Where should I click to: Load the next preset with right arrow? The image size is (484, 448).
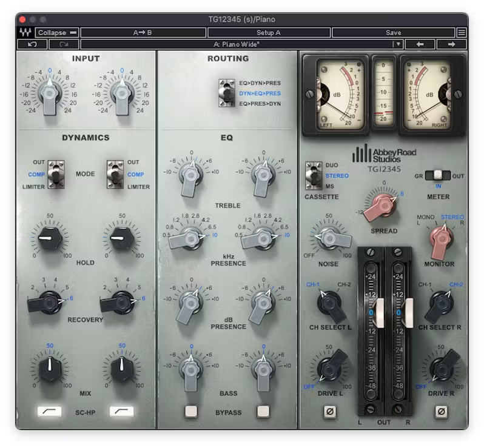(451, 44)
